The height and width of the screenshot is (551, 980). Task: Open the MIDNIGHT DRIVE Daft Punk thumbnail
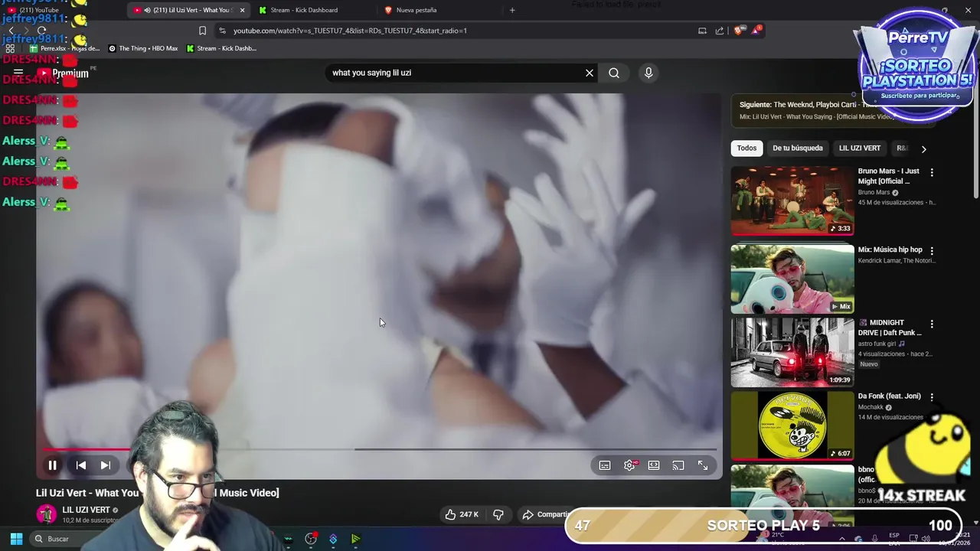pos(792,353)
